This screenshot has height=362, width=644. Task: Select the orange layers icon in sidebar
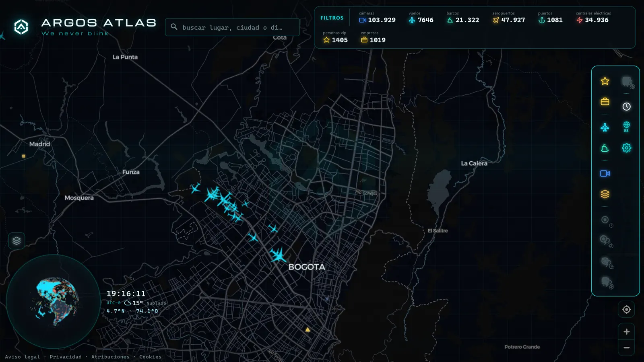[x=605, y=194]
